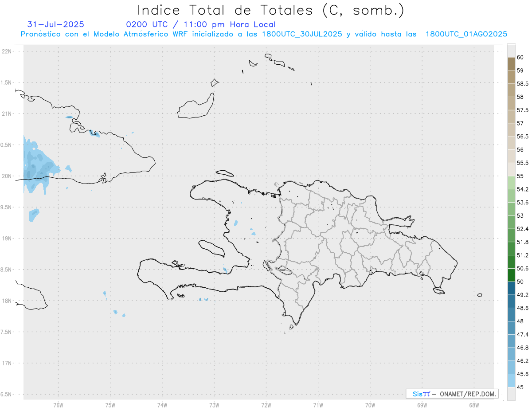Click the legend value "46.2"

[523, 361]
